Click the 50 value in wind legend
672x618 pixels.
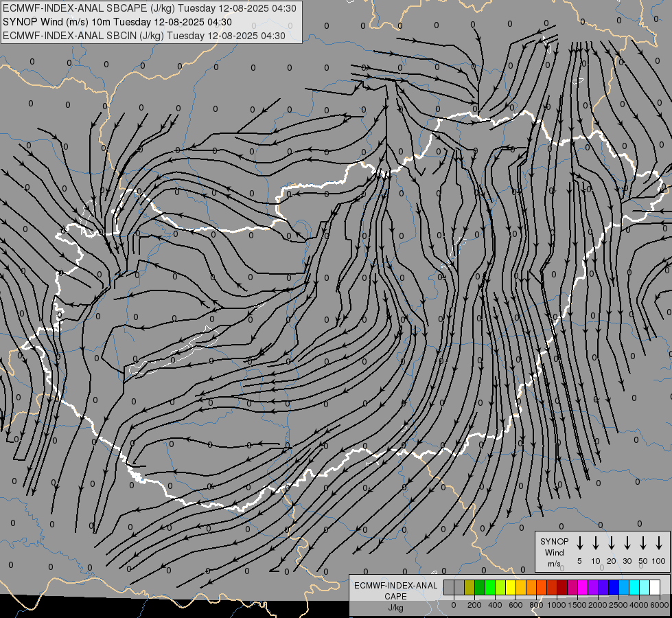pyautogui.click(x=643, y=561)
